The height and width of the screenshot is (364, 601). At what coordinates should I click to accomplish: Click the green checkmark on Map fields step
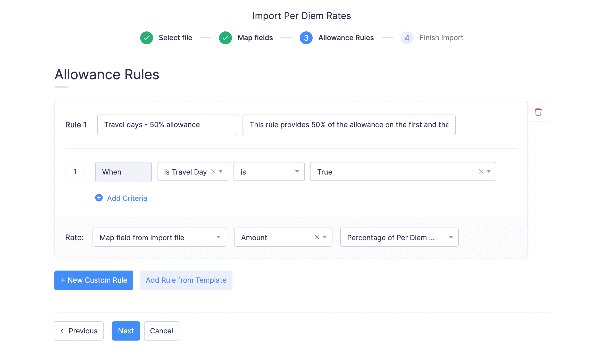pos(225,38)
